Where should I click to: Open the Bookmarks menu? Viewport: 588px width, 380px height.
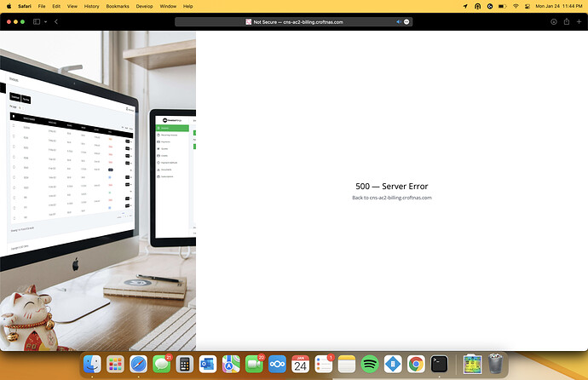118,6
